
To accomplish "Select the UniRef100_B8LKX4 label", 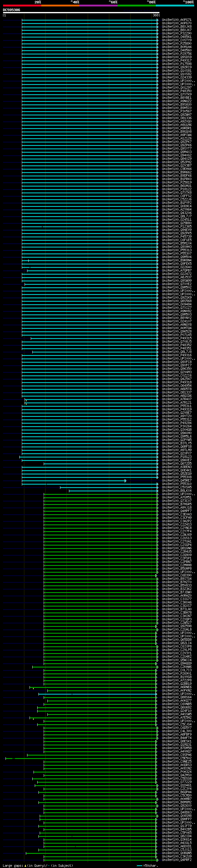I will 177,491.
